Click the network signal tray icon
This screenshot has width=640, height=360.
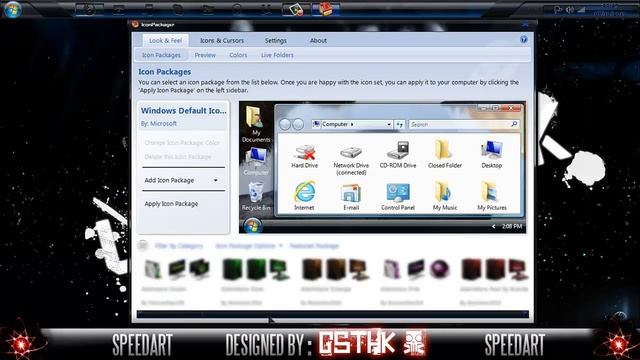click(x=582, y=9)
